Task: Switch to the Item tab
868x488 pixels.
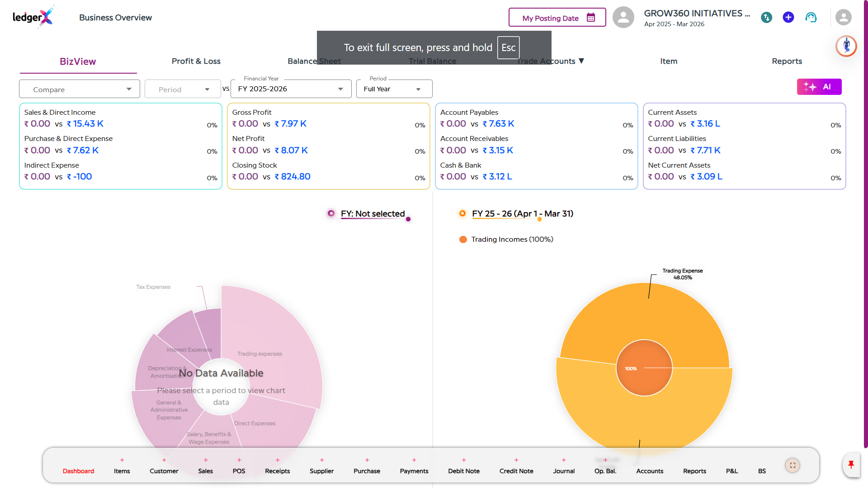Action: [669, 61]
